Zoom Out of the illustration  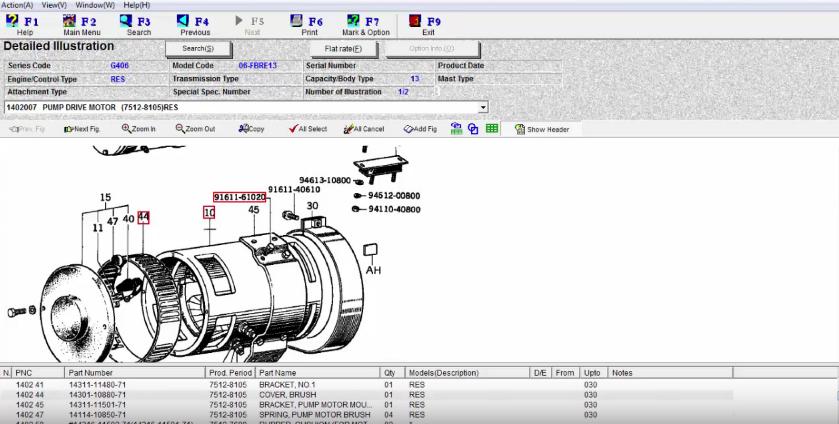[x=195, y=129]
